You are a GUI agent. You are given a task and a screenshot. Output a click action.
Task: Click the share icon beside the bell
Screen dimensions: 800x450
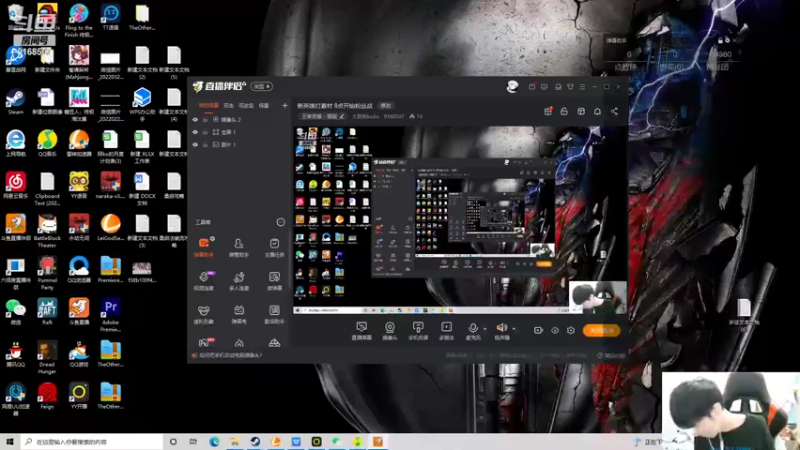(614, 111)
